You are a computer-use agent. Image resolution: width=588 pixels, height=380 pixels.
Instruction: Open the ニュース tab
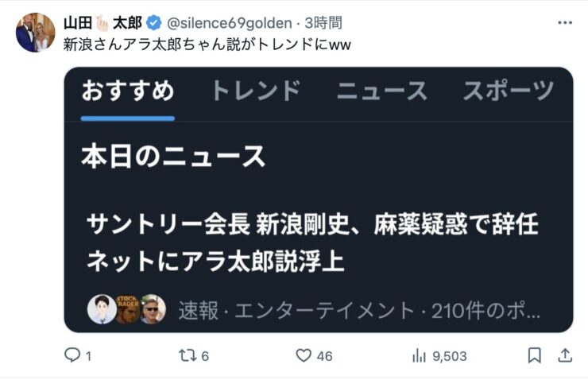(x=381, y=91)
